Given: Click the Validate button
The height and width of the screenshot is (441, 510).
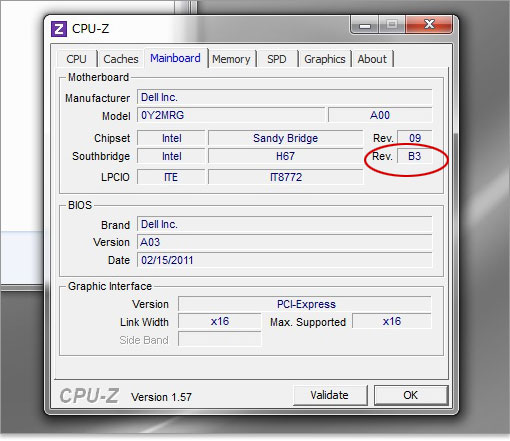Looking at the screenshot, I should coord(330,395).
